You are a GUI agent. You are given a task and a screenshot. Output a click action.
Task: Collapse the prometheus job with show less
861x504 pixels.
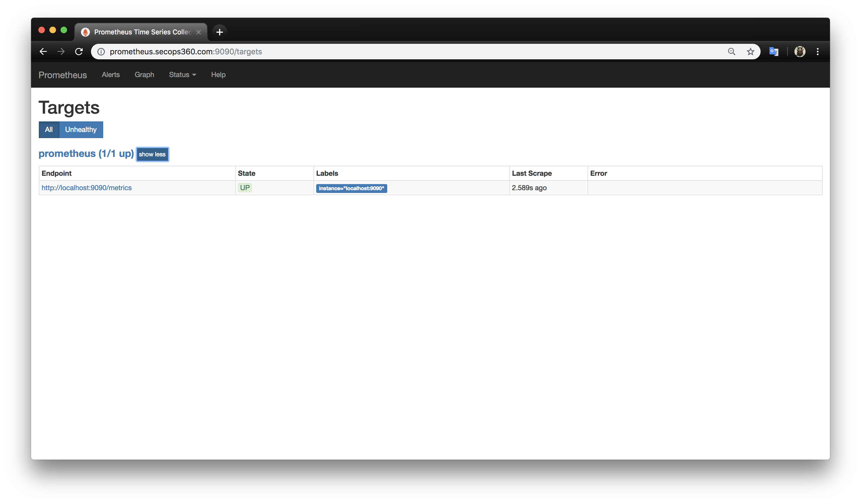pos(152,154)
